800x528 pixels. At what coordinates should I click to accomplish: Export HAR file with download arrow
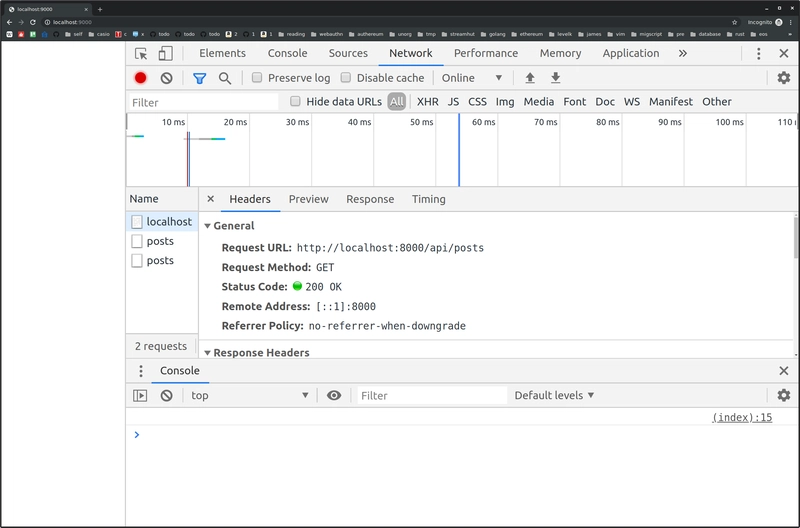click(x=556, y=78)
